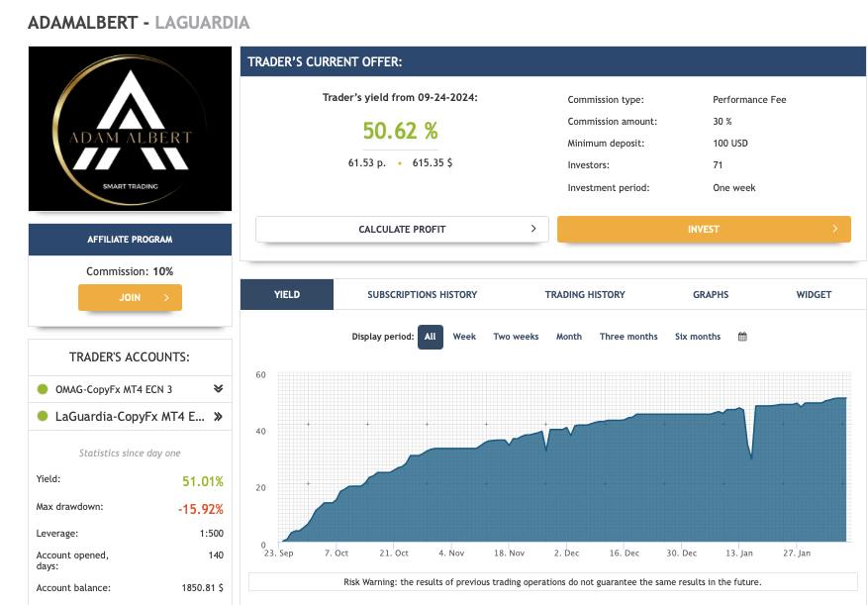The width and height of the screenshot is (868, 605).
Task: Click the orange Invest button
Action: click(704, 229)
